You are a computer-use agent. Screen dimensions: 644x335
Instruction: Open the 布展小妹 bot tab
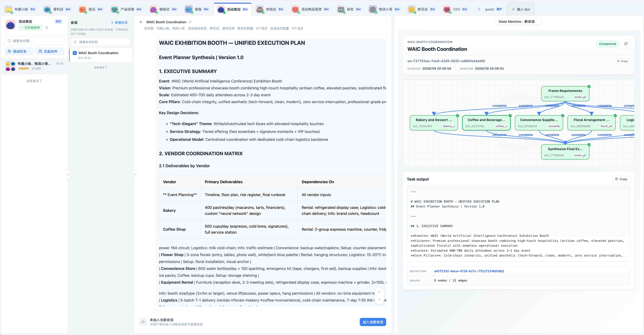(x=20, y=9)
